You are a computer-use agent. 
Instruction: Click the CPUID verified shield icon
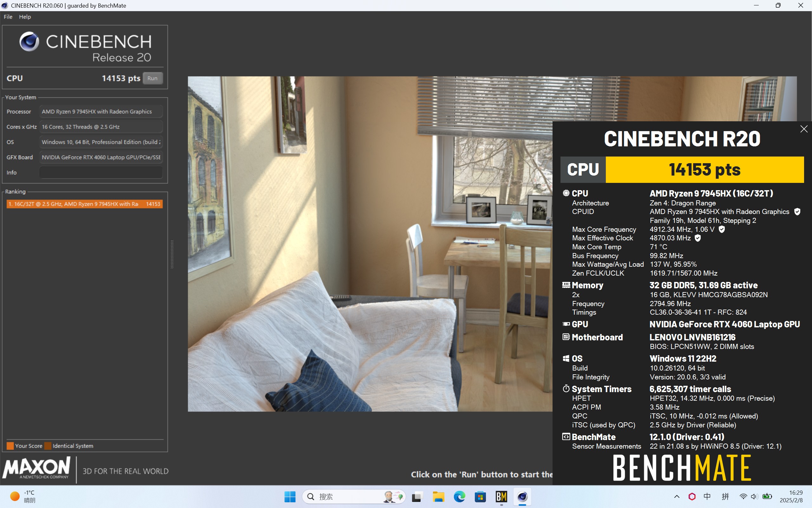click(x=797, y=212)
